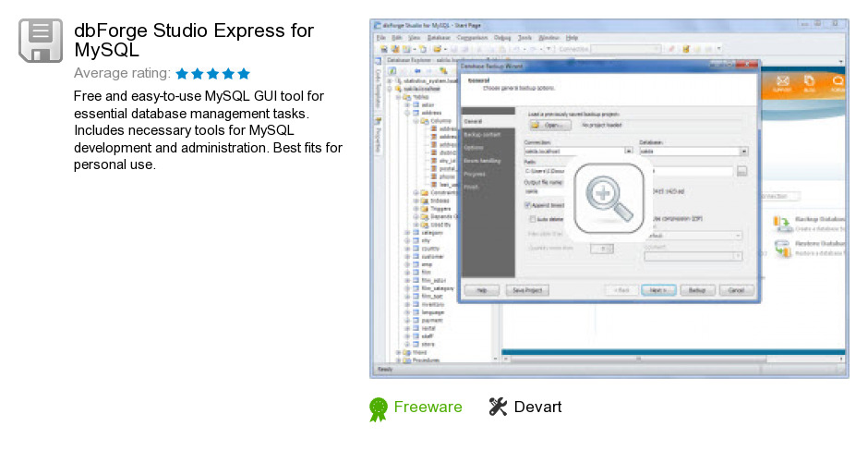Click the Output file name field
The image size is (868, 450).
tap(544, 191)
